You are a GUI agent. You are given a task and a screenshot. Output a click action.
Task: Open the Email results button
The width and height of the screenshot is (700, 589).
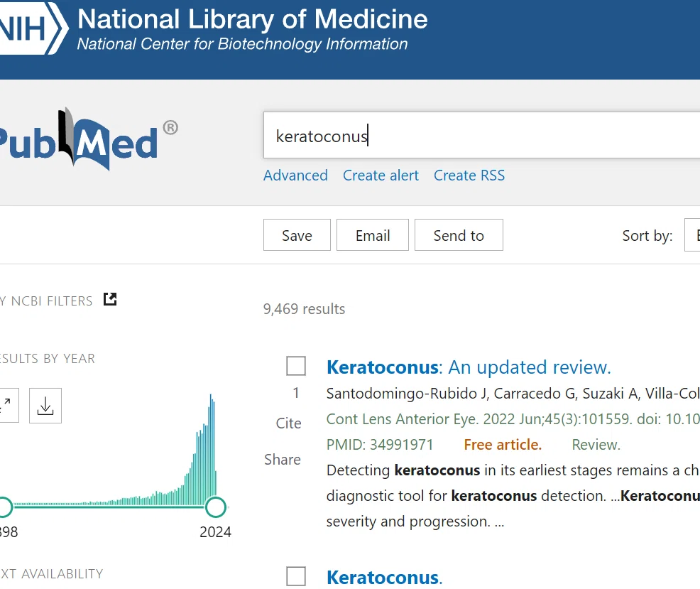tap(373, 235)
